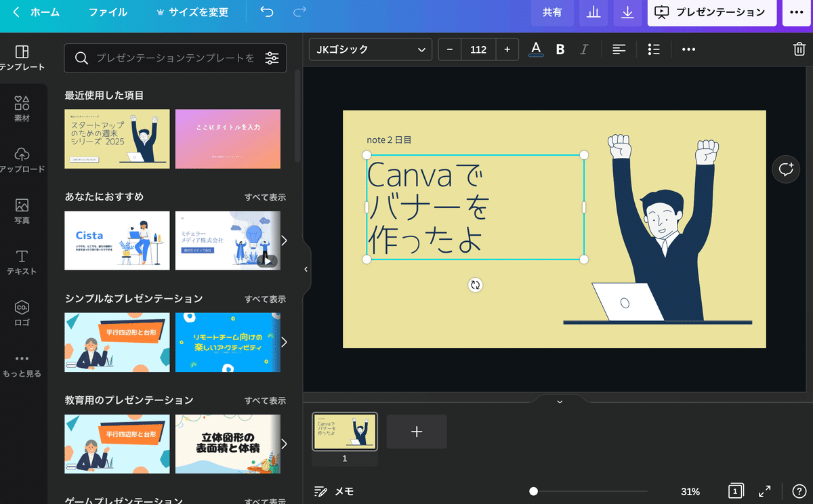The image size is (813, 504).
Task: Click the font size 112 field
Action: coord(478,49)
